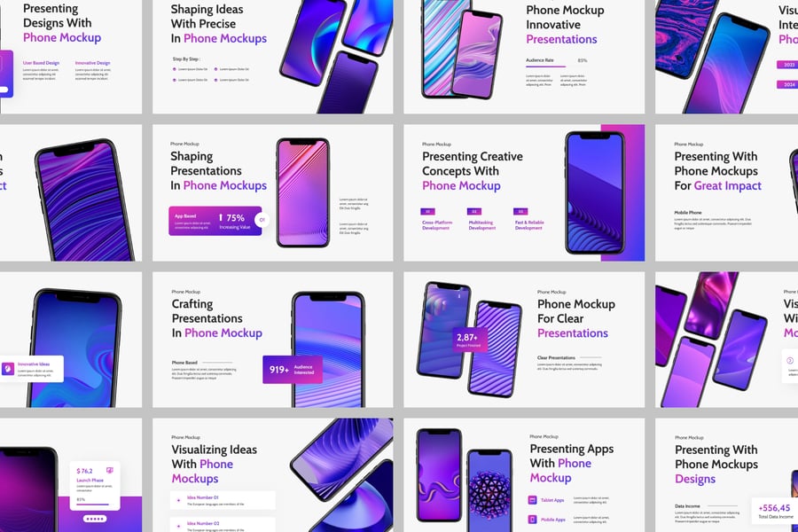Select the tag above Fast & Reliable Development
The height and width of the screenshot is (532, 798).
pos(520,211)
